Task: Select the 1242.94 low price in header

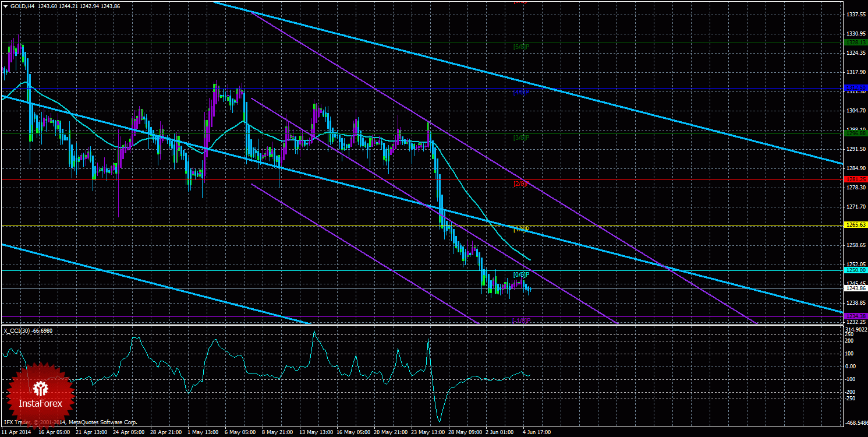Action: (x=88, y=6)
